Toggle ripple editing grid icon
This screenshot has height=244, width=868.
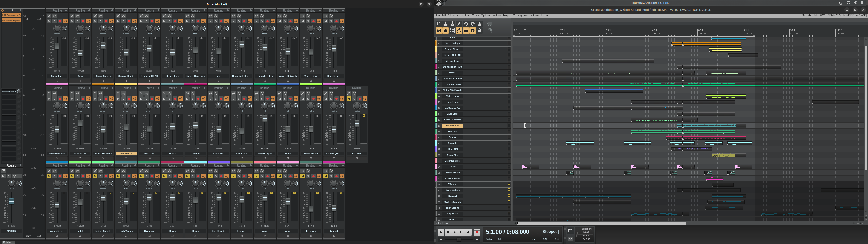[452, 31]
